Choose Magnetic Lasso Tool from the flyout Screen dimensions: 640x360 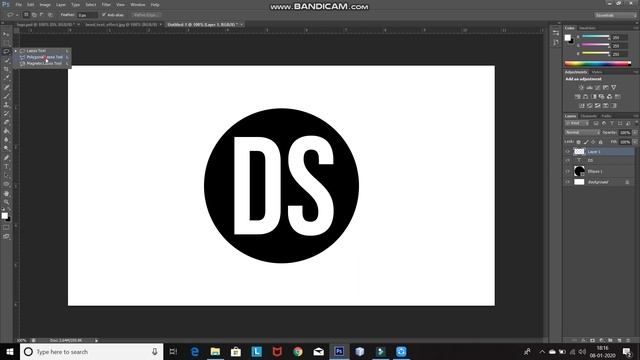click(44, 63)
